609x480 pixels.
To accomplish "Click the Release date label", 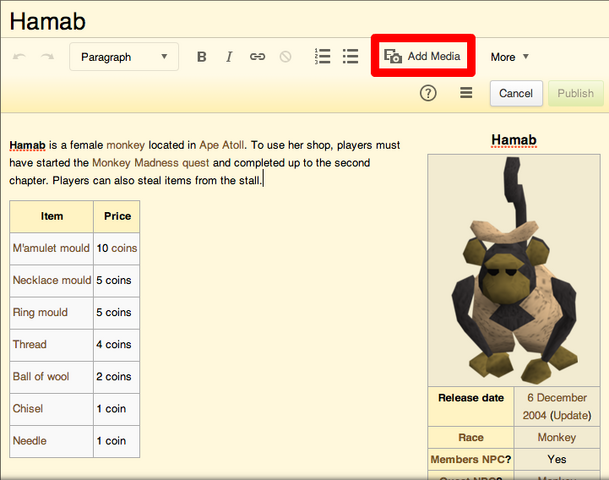I will point(471,398).
